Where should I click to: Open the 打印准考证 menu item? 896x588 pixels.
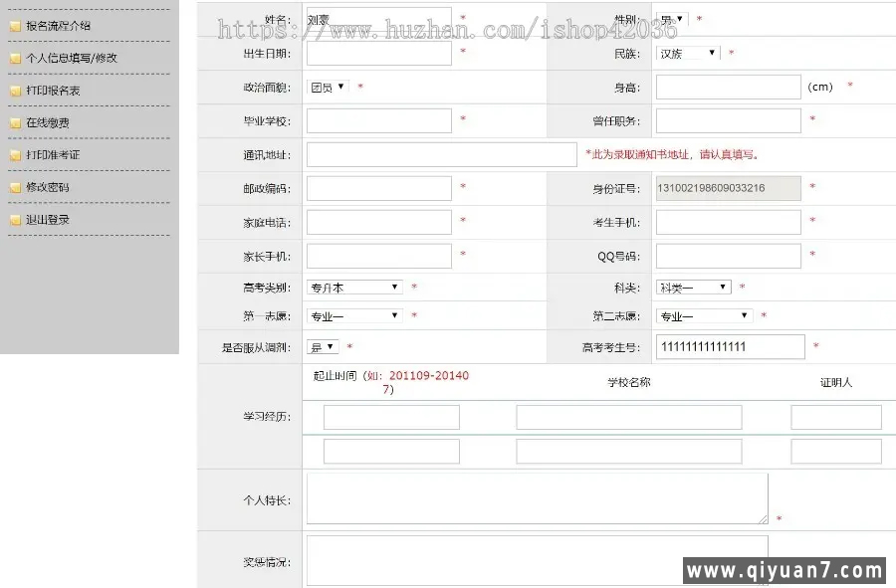click(x=53, y=155)
